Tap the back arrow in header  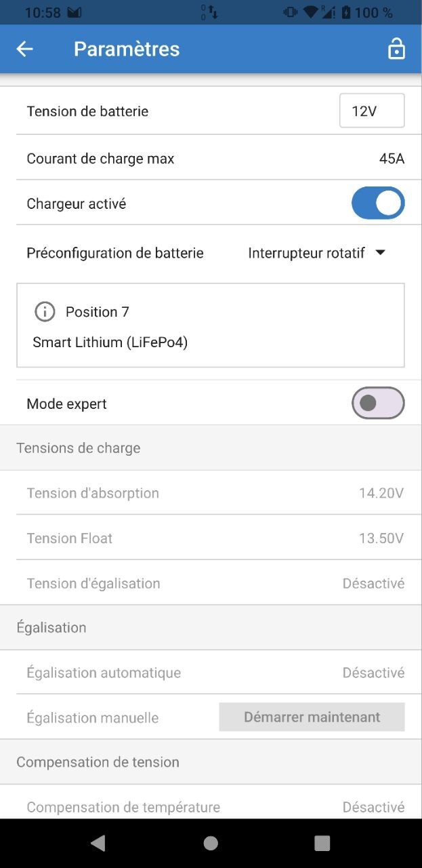pos(25,49)
